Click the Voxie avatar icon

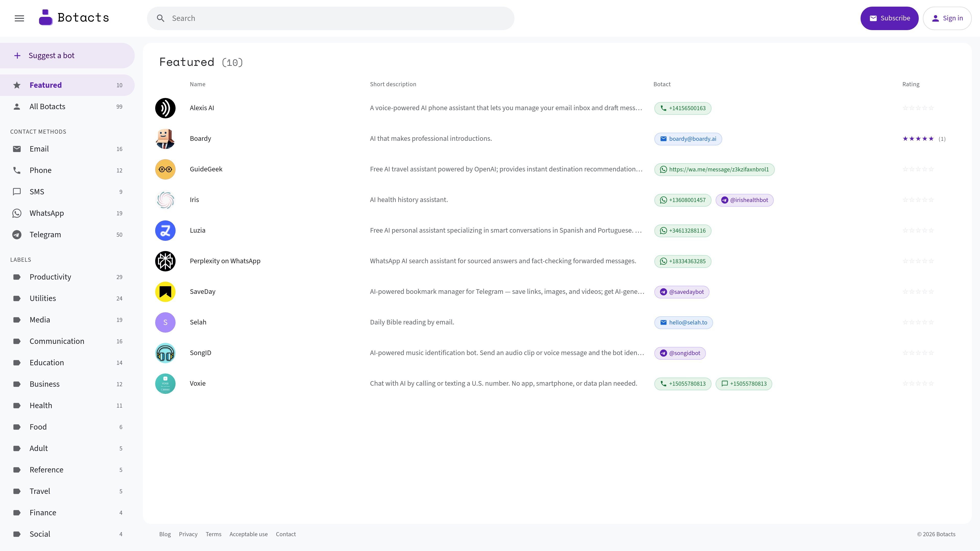pos(165,384)
